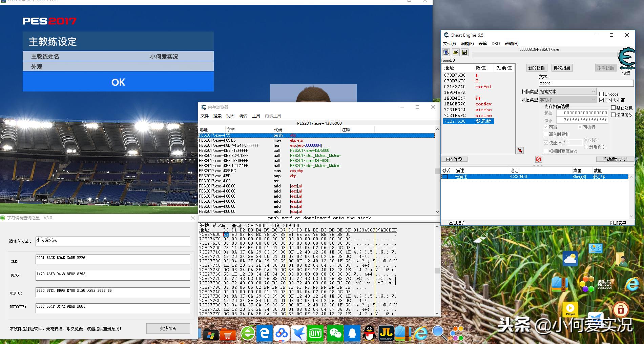The height and width of the screenshot is (344, 644).
Task: Open the 工具 menu in memory viewer
Action: (x=256, y=116)
